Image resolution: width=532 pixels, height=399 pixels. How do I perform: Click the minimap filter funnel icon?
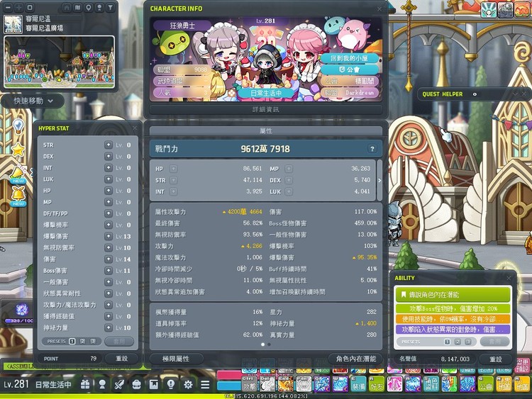110,7
